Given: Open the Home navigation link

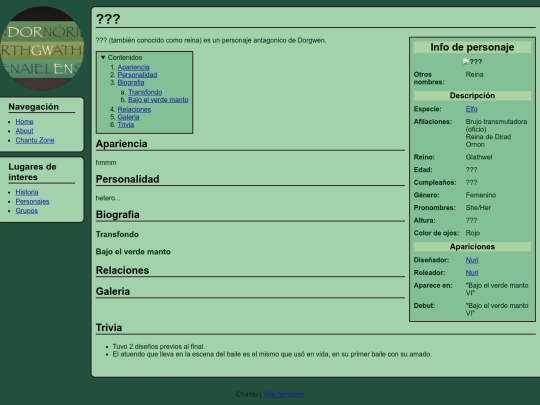Looking at the screenshot, I should pos(24,122).
